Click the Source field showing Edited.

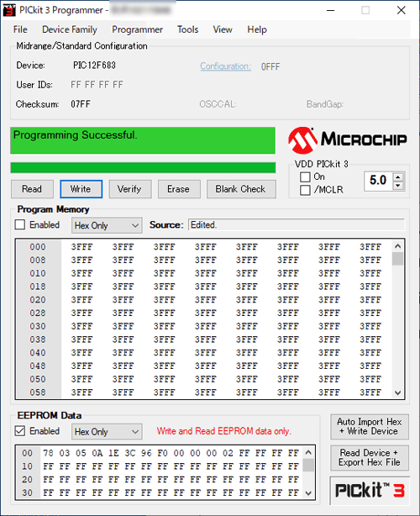297,224
